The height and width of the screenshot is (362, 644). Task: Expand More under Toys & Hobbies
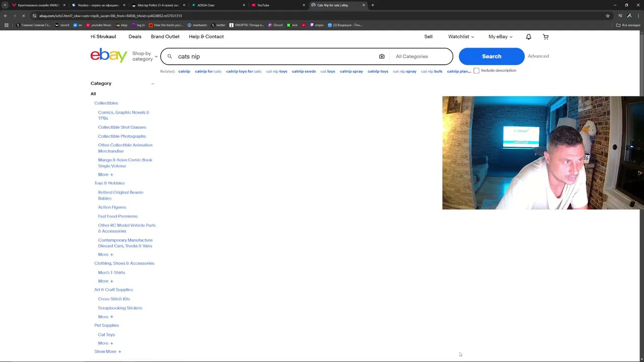coord(106,254)
